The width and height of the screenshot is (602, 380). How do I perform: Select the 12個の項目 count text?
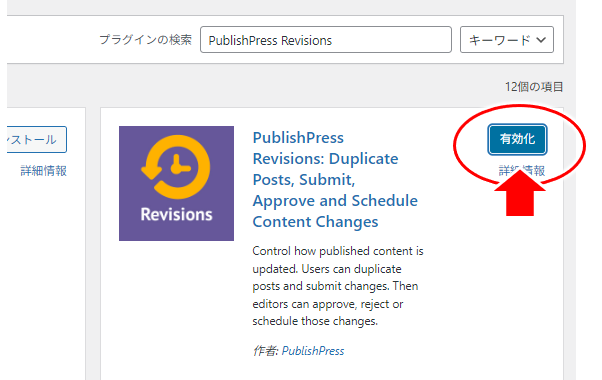click(534, 87)
